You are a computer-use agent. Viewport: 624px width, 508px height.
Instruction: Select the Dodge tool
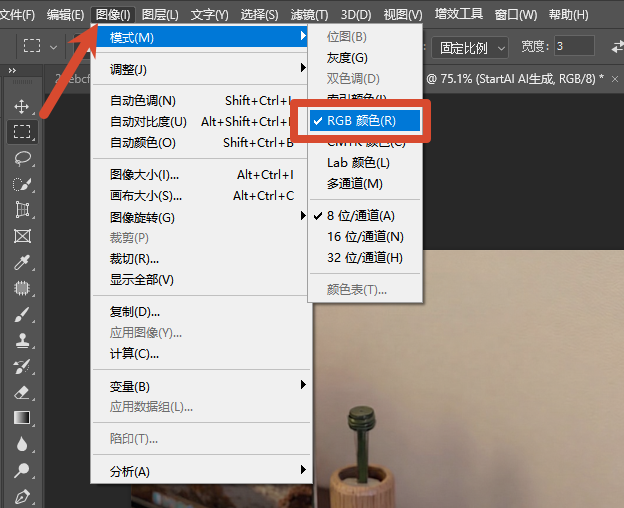[x=21, y=470]
